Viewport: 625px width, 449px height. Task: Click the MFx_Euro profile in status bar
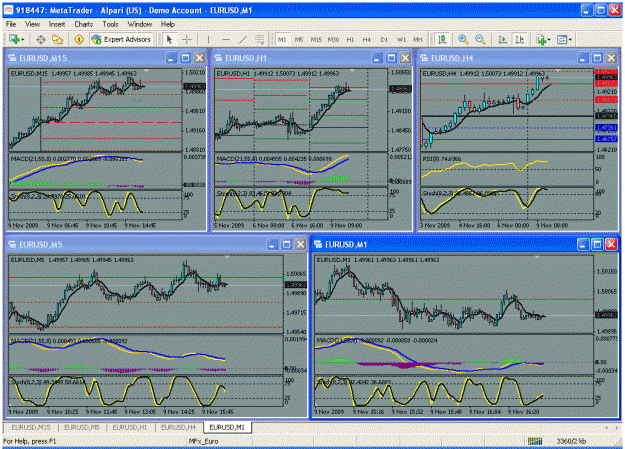(203, 441)
